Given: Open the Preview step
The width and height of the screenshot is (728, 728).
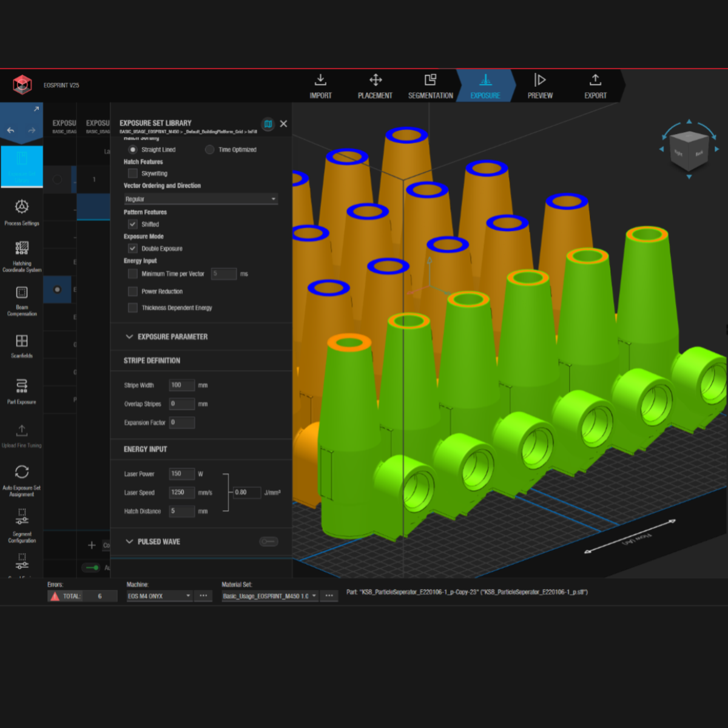Looking at the screenshot, I should pyautogui.click(x=540, y=86).
